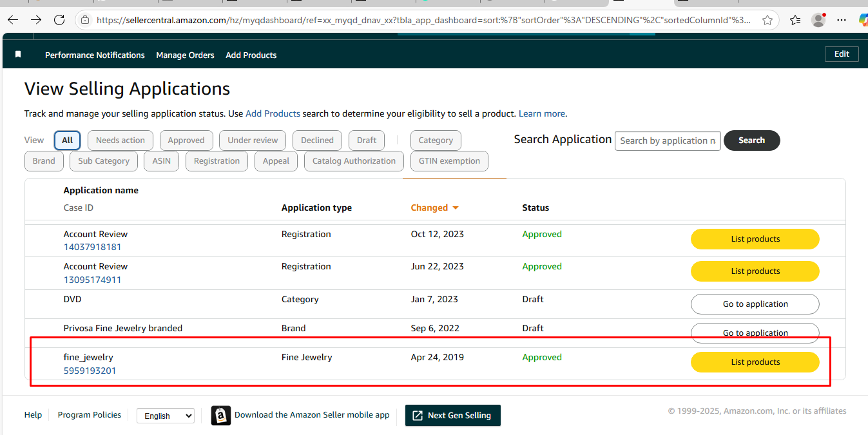Sort by the Changed column header
The width and height of the screenshot is (868, 435).
point(429,208)
